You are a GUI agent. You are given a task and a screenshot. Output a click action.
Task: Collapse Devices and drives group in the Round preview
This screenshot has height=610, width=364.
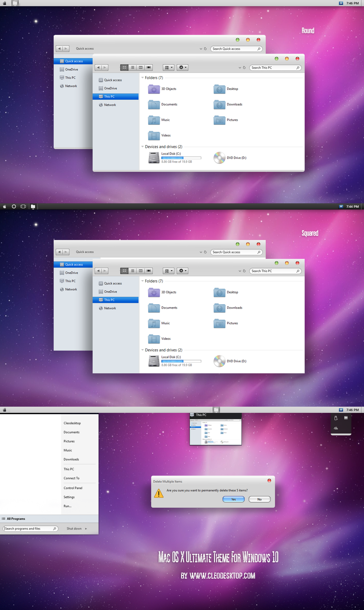point(142,147)
